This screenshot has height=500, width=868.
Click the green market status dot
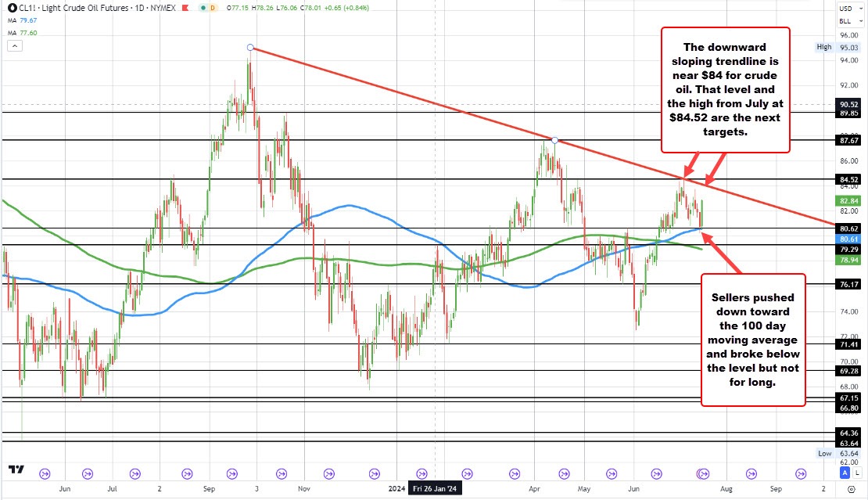coord(202,8)
